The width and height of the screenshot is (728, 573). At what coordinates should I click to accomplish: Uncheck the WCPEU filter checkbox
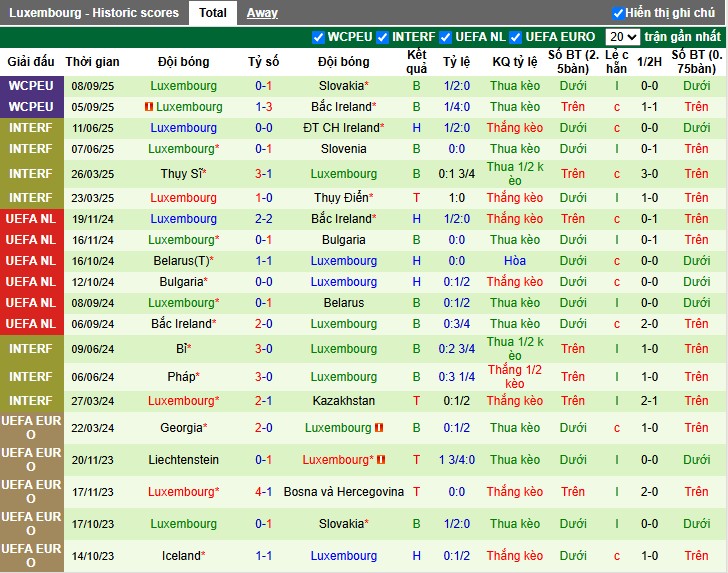319,37
